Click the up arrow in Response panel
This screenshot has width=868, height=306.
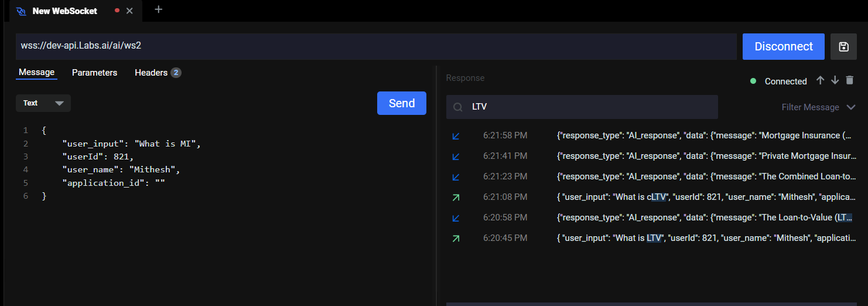click(821, 81)
